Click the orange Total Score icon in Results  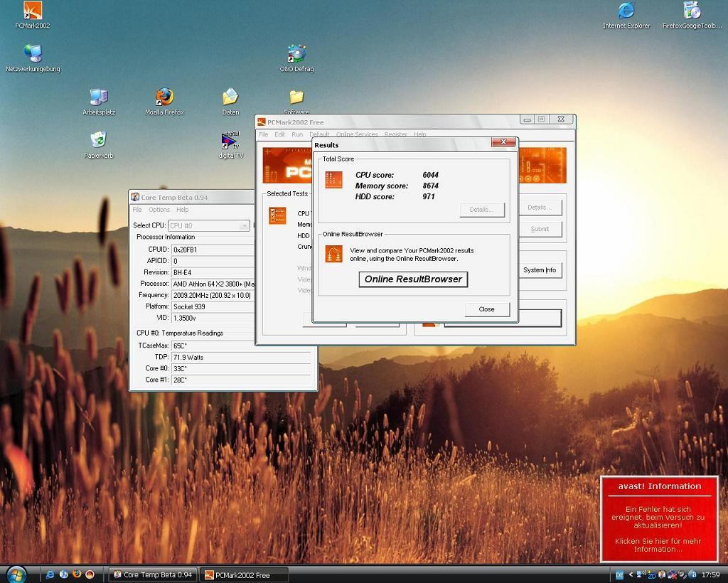coord(333,180)
